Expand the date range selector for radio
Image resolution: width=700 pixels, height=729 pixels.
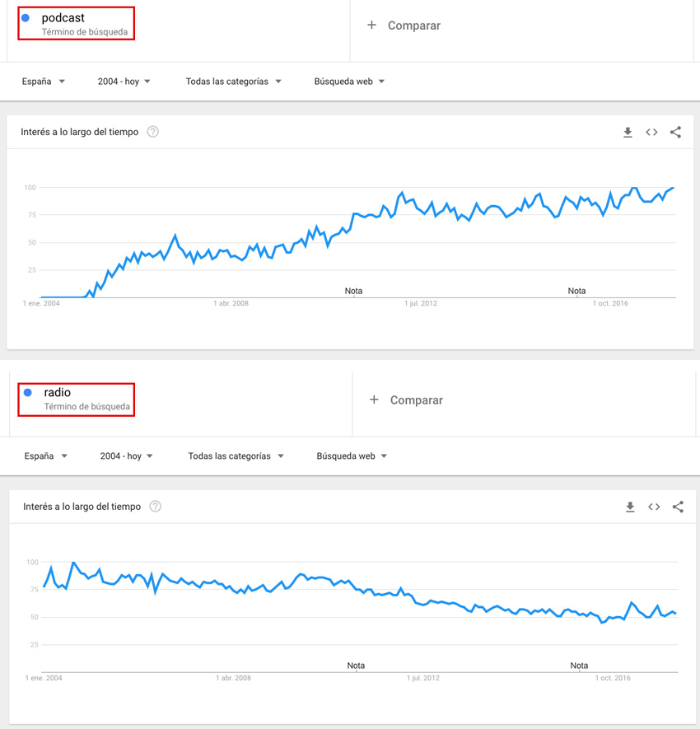pos(124,456)
